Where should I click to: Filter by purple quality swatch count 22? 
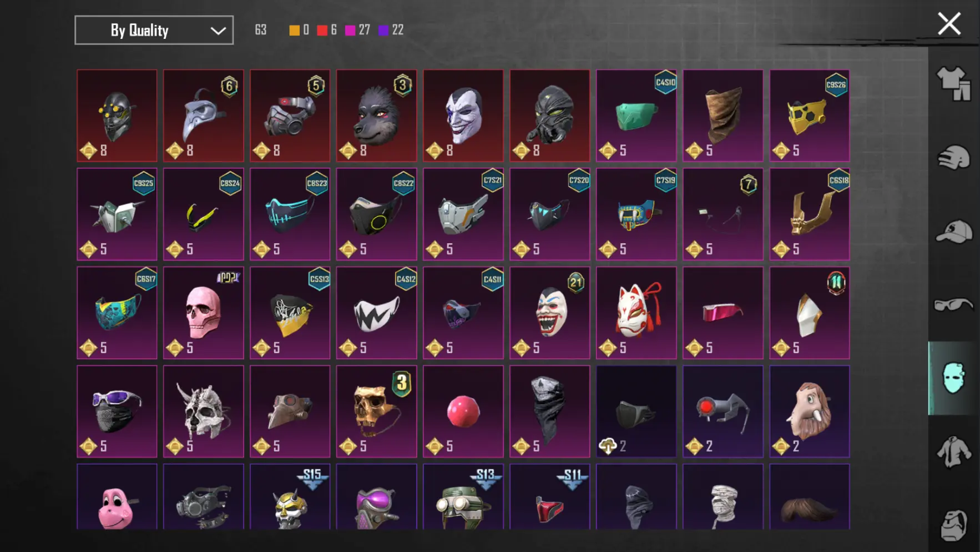coord(391,30)
